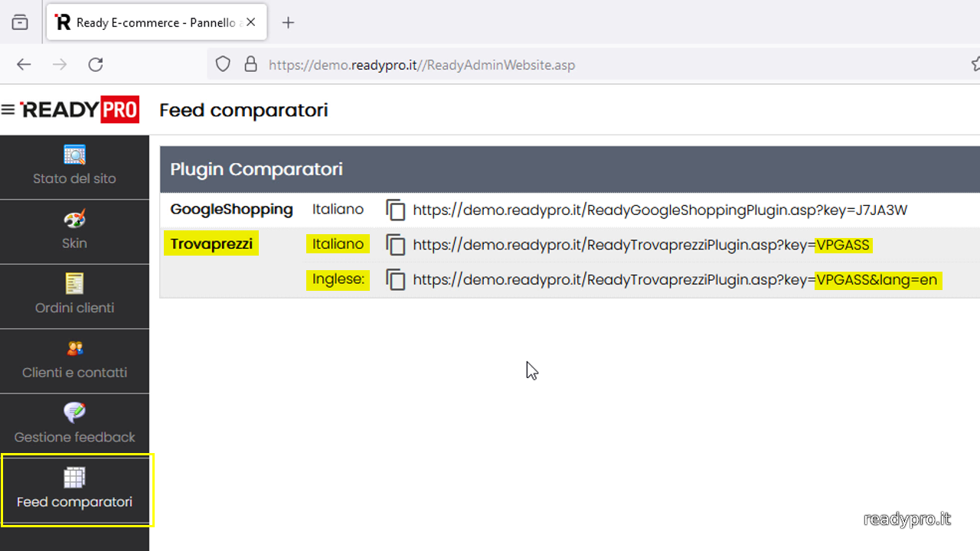Click the Trovaprezzi row label
The width and height of the screenshot is (980, 551).
click(211, 244)
